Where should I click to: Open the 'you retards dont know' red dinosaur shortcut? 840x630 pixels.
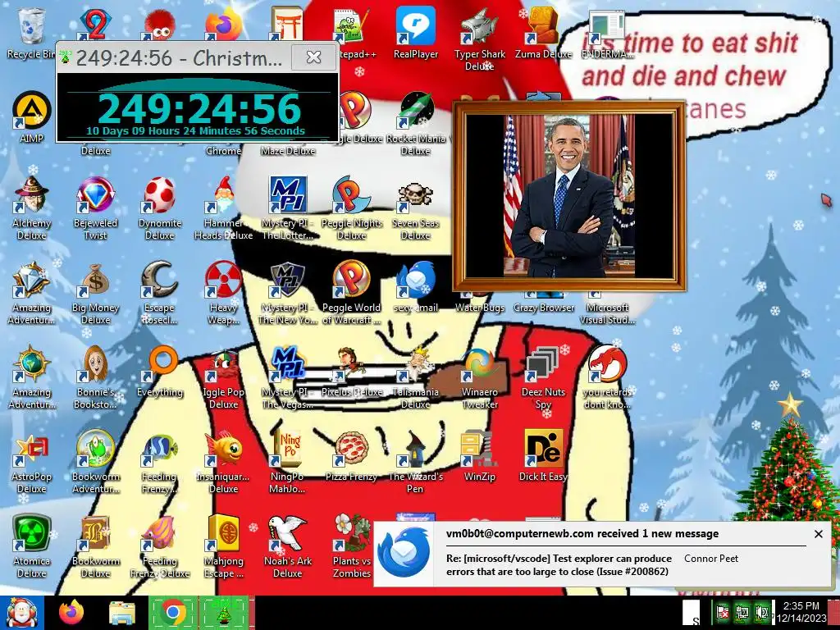pos(607,377)
